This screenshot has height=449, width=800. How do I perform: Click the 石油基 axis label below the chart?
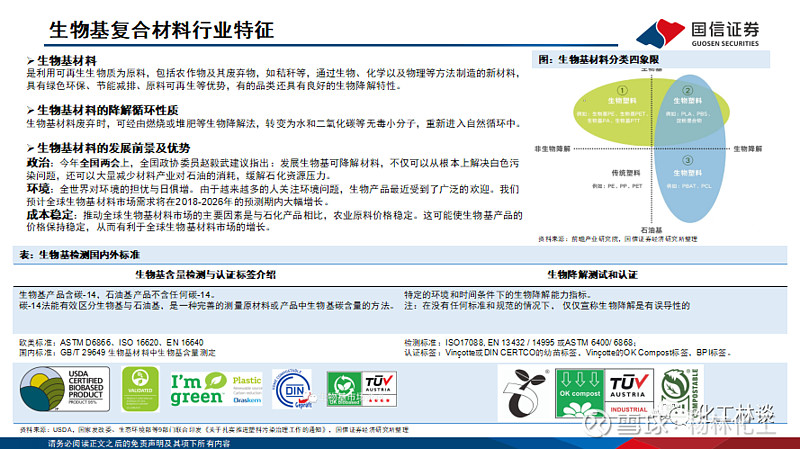pos(652,230)
